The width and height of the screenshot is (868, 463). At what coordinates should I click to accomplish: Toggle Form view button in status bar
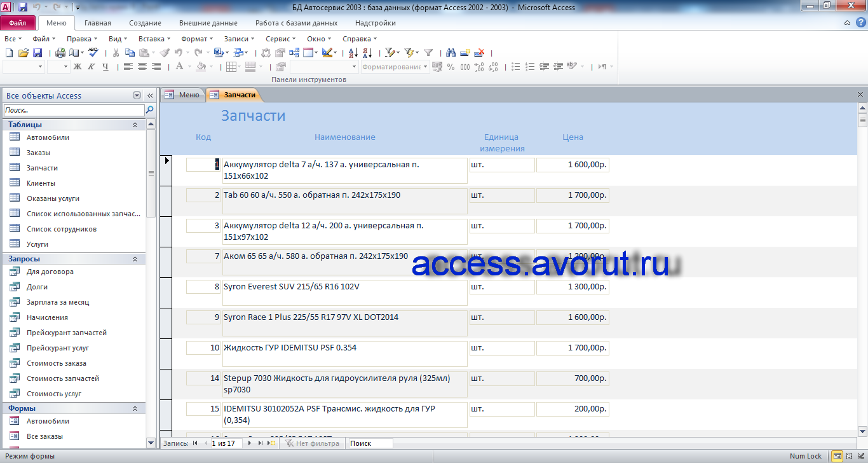pyautogui.click(x=837, y=456)
